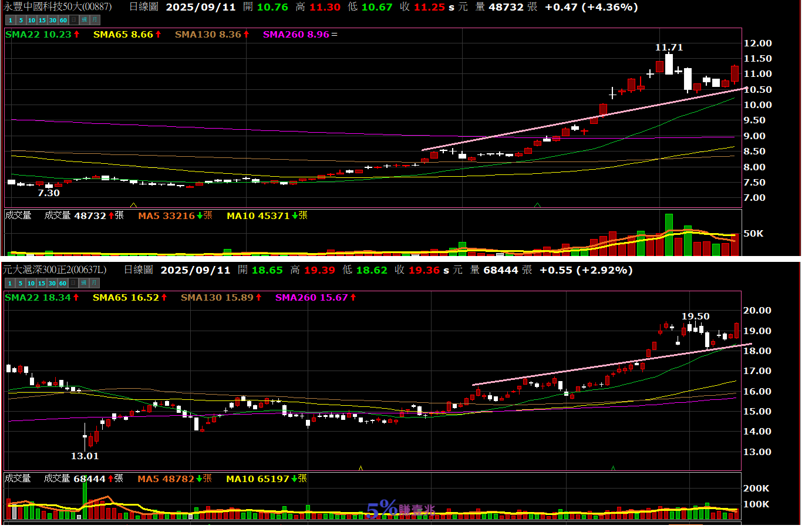Click SMA22 10.23 indicator label
Viewport: 802px width, 532px height.
pyautogui.click(x=39, y=35)
